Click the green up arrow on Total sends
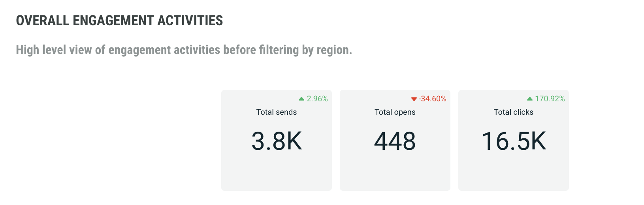This screenshot has height=205, width=644. click(301, 99)
